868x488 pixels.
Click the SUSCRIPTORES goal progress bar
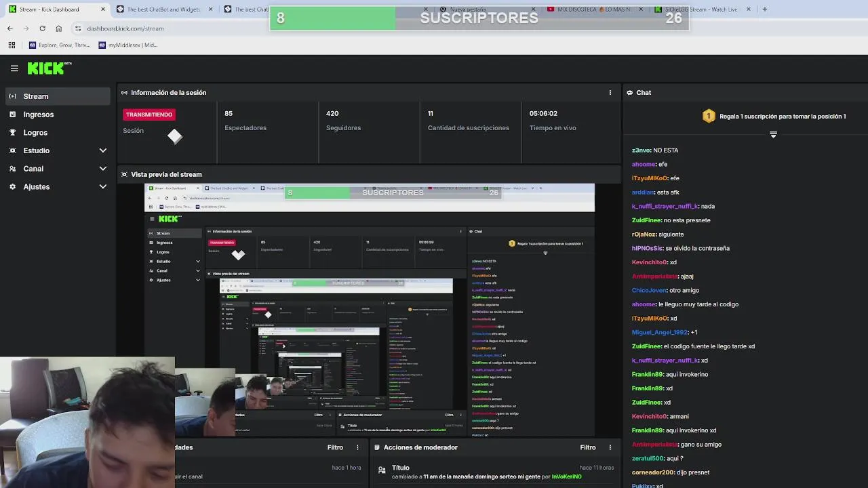(479, 18)
